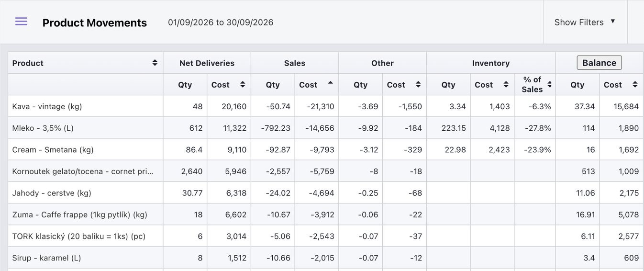644x271 pixels.
Task: Expand the Show Filters dropdown
Action: tap(585, 22)
